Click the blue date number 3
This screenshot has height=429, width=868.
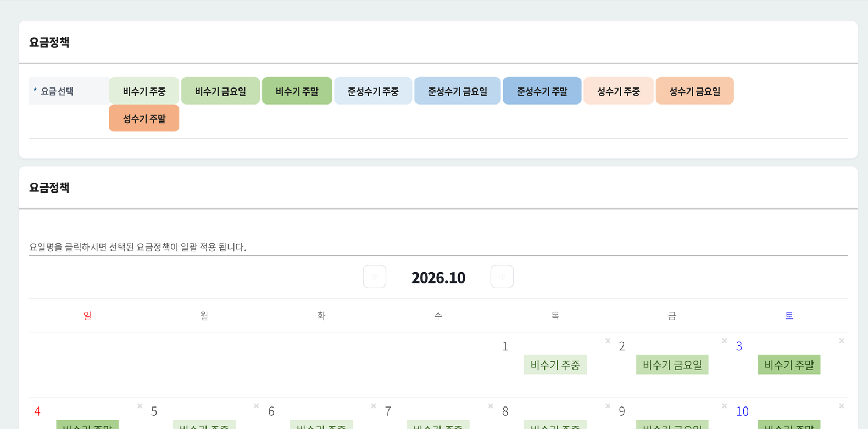[x=739, y=346]
